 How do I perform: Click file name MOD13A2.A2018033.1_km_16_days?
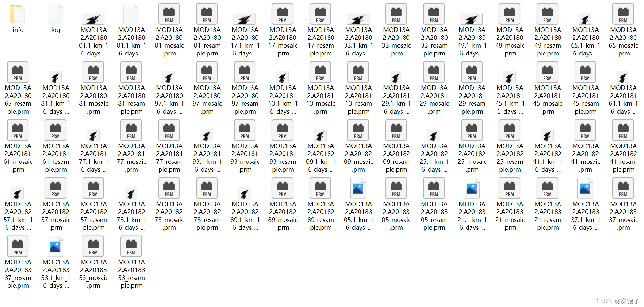click(359, 41)
